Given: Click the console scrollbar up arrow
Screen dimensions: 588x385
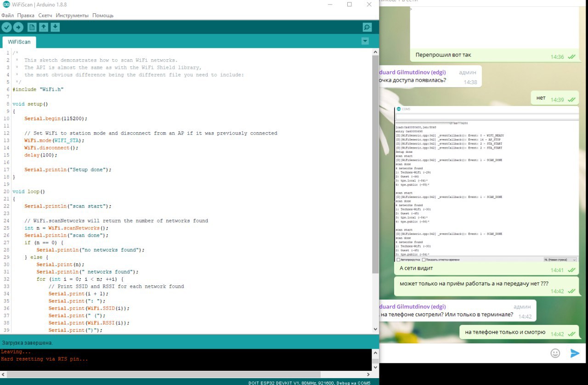Looking at the screenshot, I should 375,353.
